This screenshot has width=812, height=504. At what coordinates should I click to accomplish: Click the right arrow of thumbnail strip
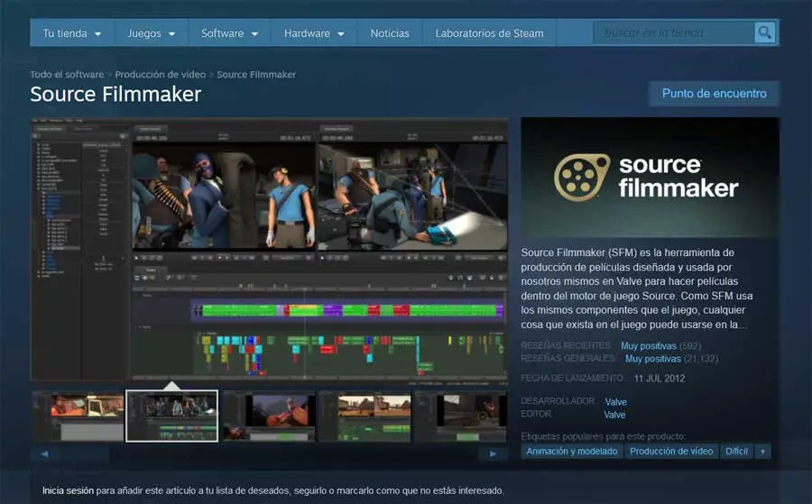pyautogui.click(x=493, y=454)
